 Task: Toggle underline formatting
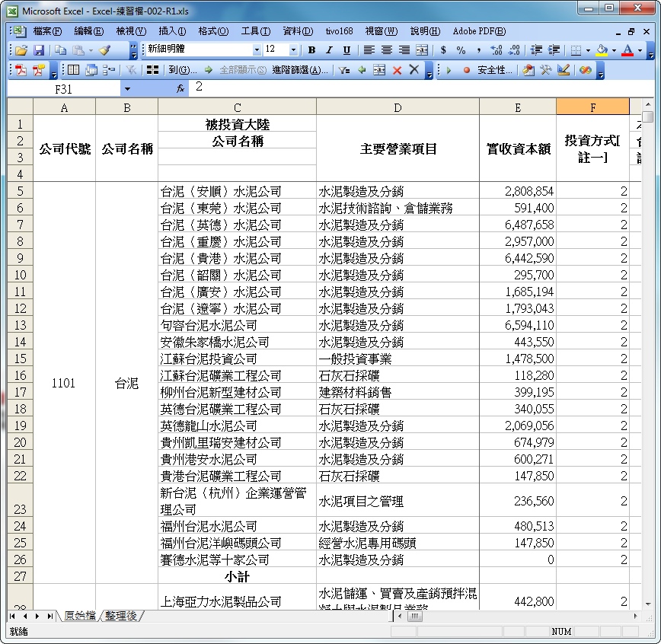point(346,50)
